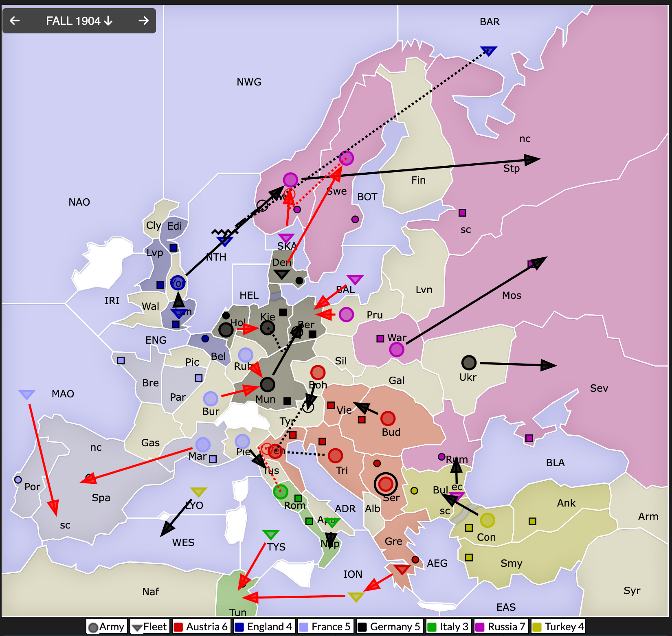Select the circled Austrian army in Ser

385,484
